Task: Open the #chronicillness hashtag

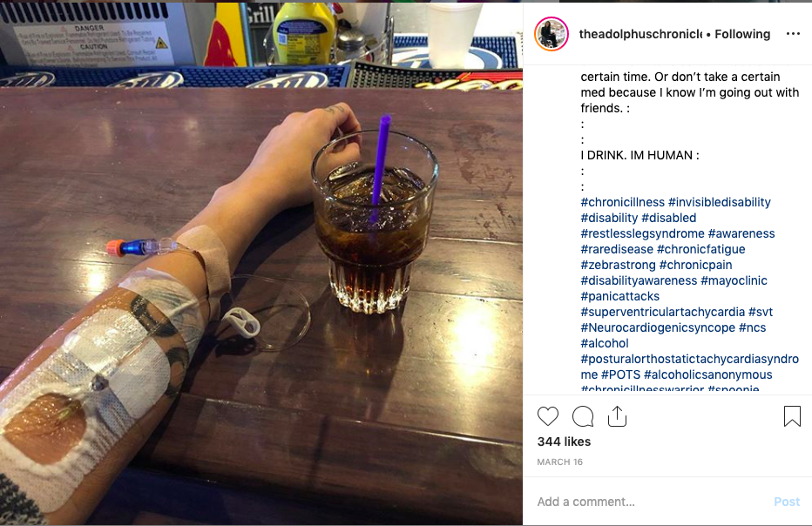Action: coord(622,202)
